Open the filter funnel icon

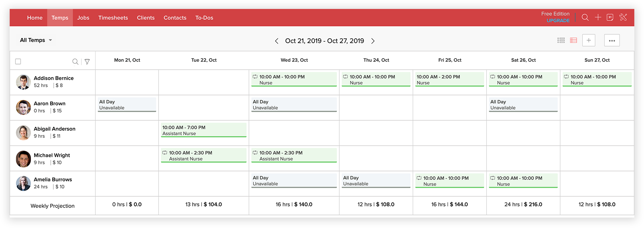[87, 61]
